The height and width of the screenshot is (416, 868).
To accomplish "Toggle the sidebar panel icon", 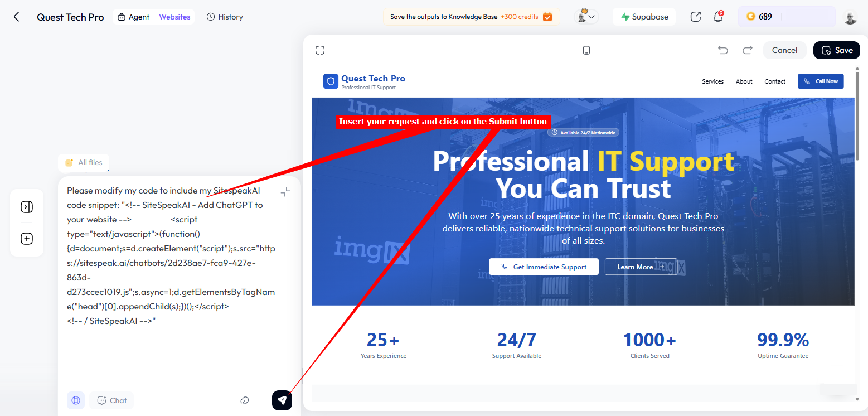I will pyautogui.click(x=27, y=207).
